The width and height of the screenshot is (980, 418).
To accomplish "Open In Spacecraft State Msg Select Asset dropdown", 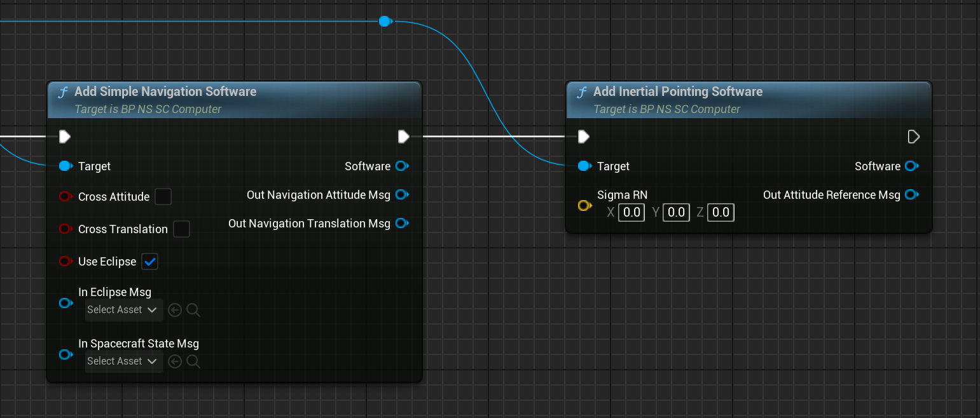I will 123,361.
